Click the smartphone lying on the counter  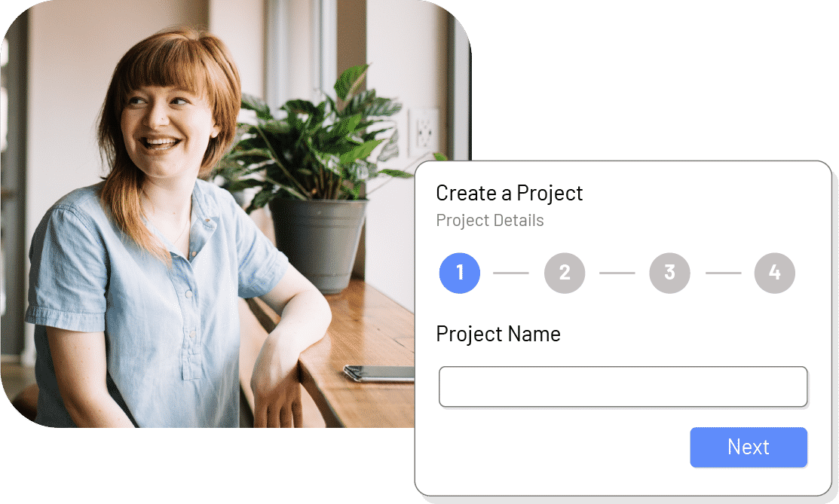(379, 373)
